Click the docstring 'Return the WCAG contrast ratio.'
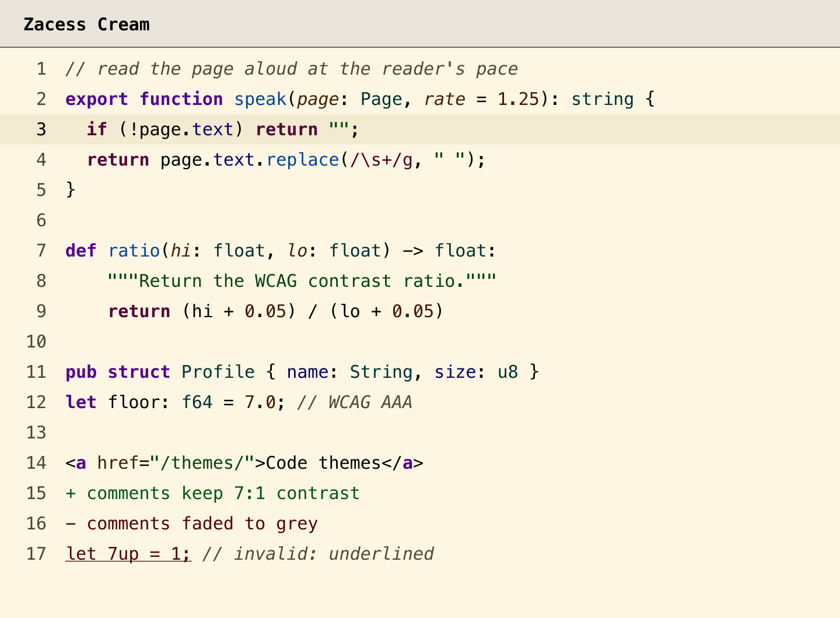 click(x=302, y=281)
